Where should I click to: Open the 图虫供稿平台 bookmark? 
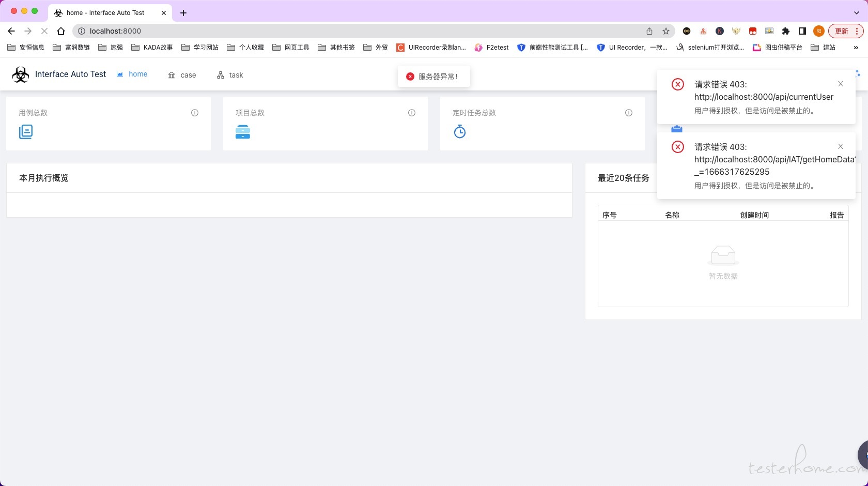[778, 48]
